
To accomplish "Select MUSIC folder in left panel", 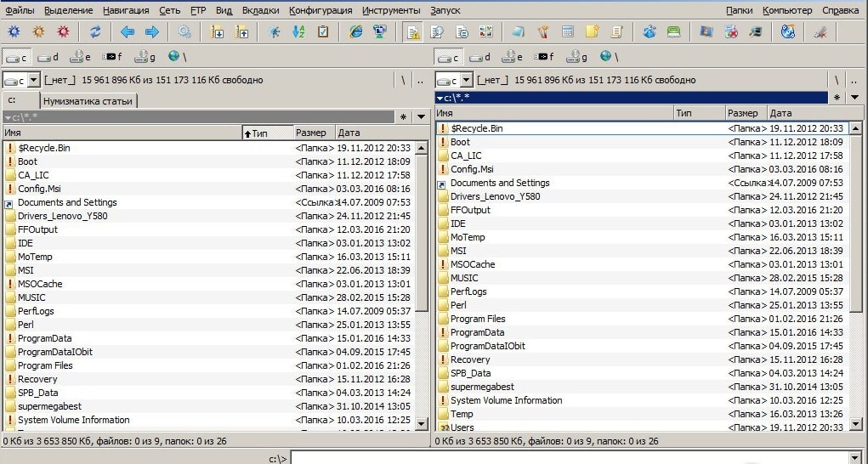I will click(x=209, y=297).
